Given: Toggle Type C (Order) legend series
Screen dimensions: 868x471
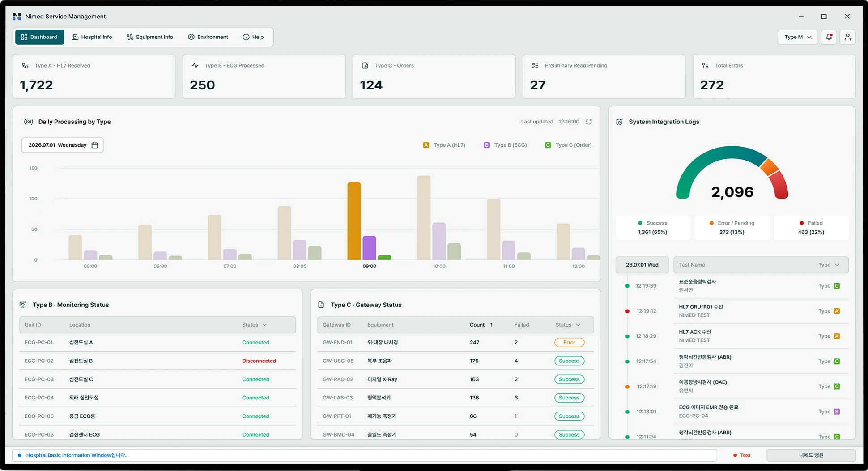Looking at the screenshot, I should click(568, 145).
